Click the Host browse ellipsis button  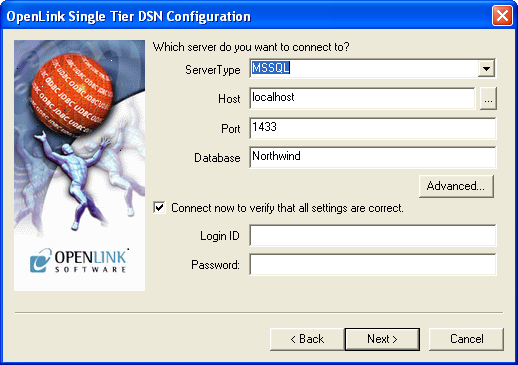click(488, 99)
